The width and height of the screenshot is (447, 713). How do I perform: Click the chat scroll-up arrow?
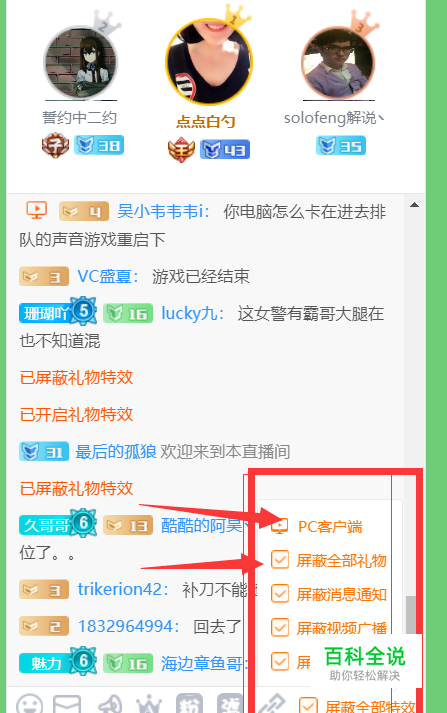coord(414,205)
